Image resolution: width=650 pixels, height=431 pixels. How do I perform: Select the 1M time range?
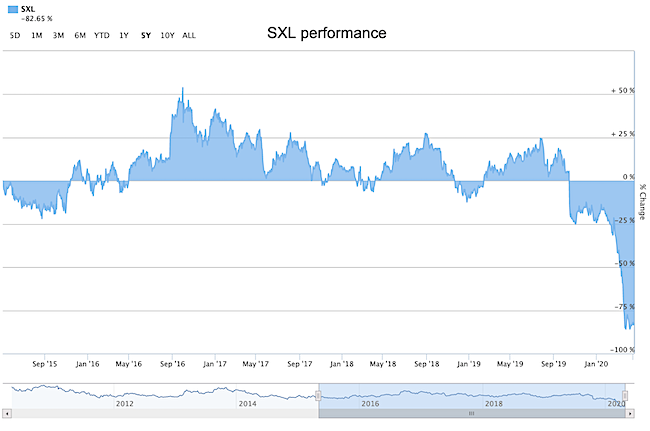(x=37, y=36)
